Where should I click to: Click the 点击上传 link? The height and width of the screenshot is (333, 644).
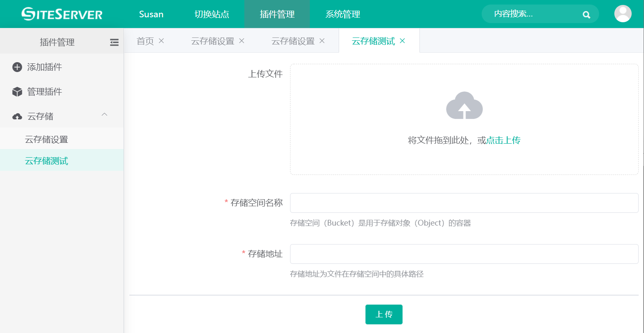pos(503,140)
